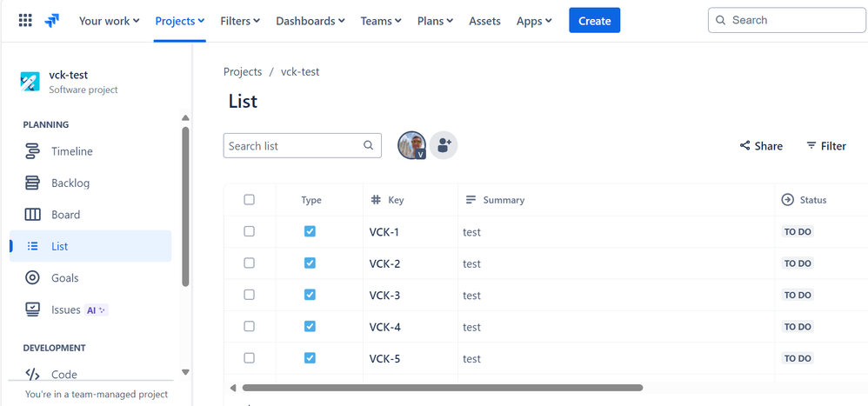Open Backlog from the sidebar
Screen dimensions: 868x406
(70, 183)
